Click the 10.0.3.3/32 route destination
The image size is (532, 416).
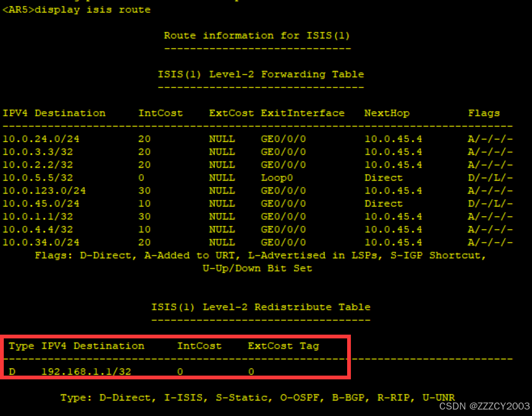(38, 152)
